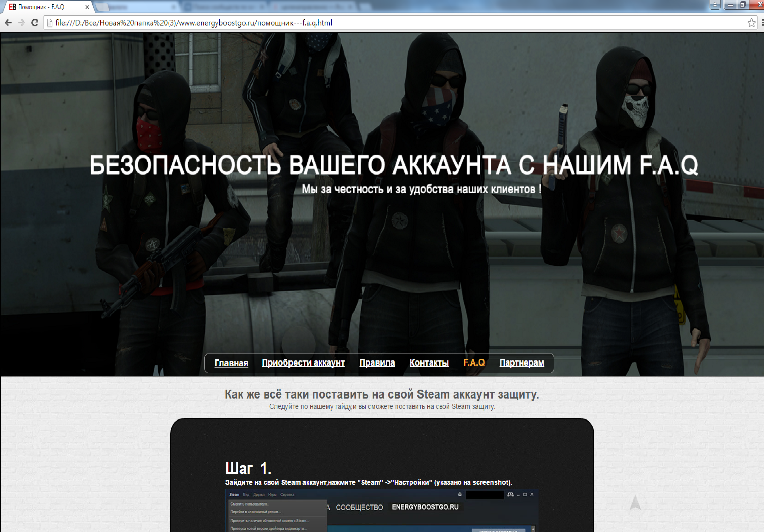Click the browser forward arrow
The height and width of the screenshot is (532, 764).
pos(22,23)
